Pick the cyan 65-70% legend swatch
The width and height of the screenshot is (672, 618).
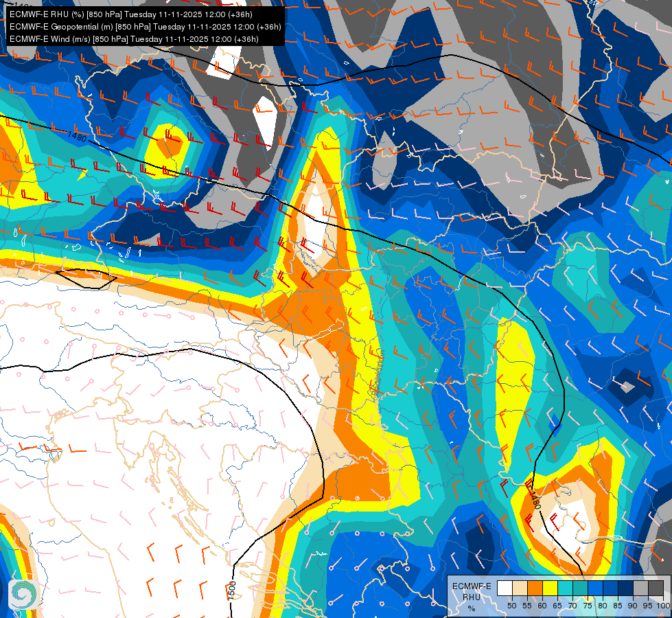click(x=566, y=588)
